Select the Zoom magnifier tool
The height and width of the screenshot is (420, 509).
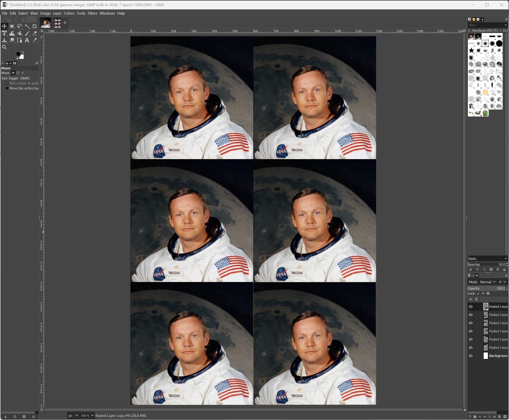click(x=4, y=47)
